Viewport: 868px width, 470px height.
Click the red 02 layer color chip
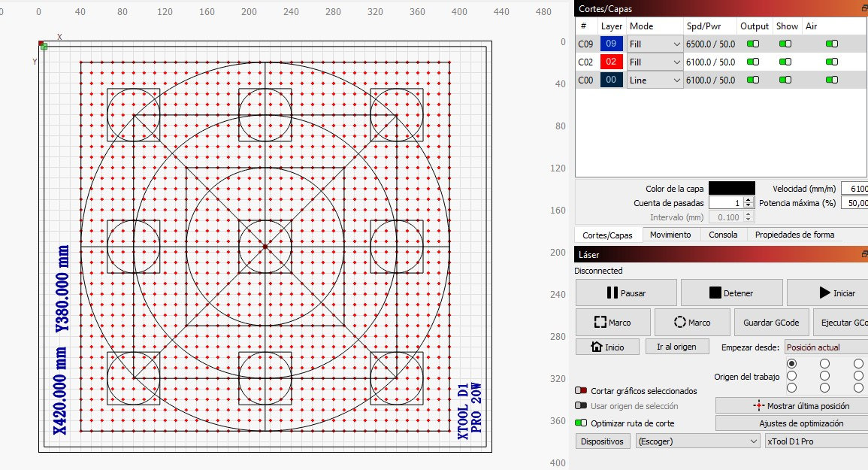(x=611, y=62)
